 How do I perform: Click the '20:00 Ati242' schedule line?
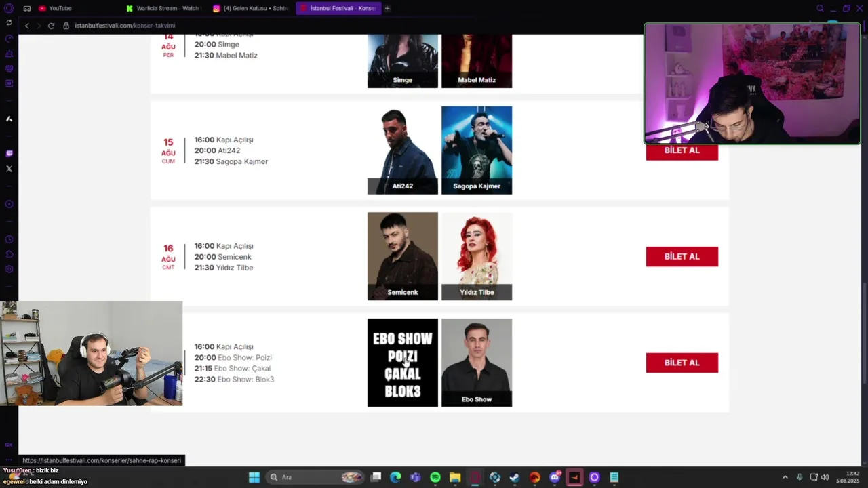(x=218, y=150)
